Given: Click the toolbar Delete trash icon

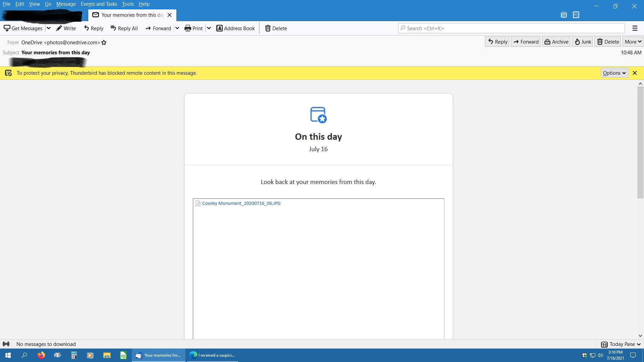Looking at the screenshot, I should coord(268,28).
